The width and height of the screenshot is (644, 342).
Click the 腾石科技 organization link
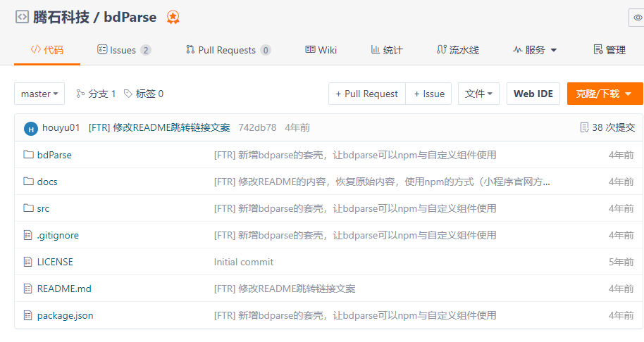(x=61, y=17)
